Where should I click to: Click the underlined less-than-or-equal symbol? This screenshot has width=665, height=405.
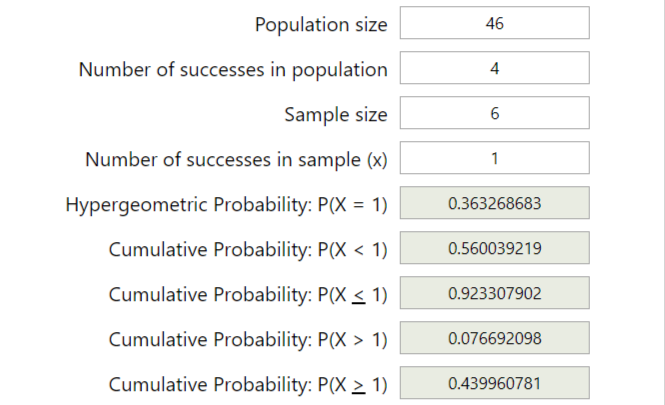[x=358, y=296]
